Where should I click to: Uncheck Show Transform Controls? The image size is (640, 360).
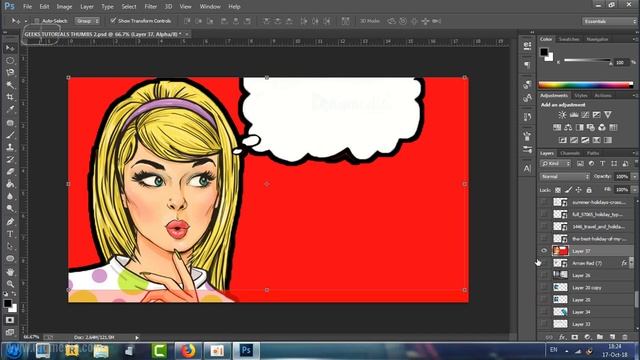pos(113,20)
